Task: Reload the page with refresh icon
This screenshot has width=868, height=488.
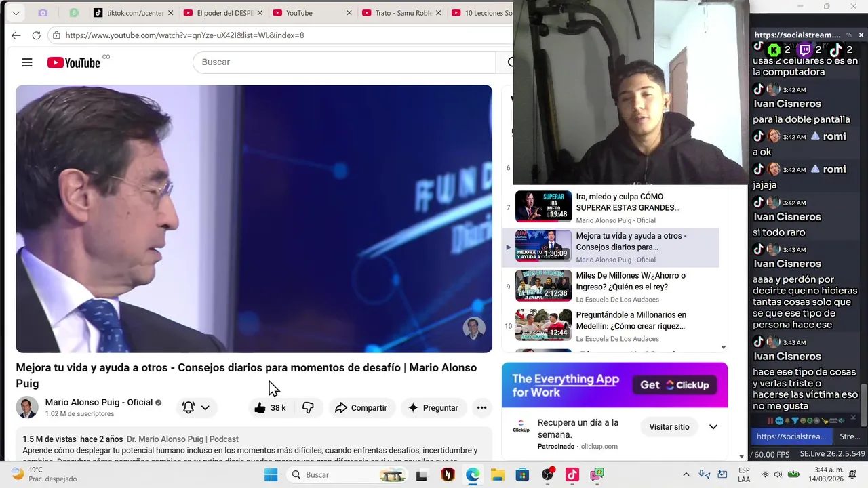Action: click(x=36, y=35)
